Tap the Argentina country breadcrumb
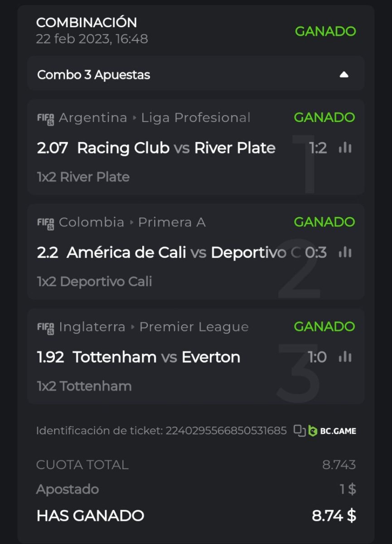Image resolution: width=392 pixels, height=544 pixels. pyautogui.click(x=93, y=118)
